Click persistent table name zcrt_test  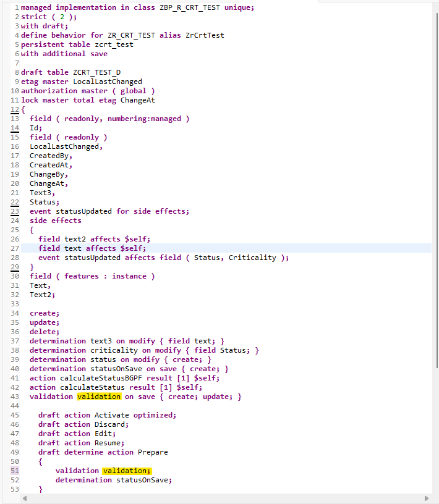click(x=114, y=44)
